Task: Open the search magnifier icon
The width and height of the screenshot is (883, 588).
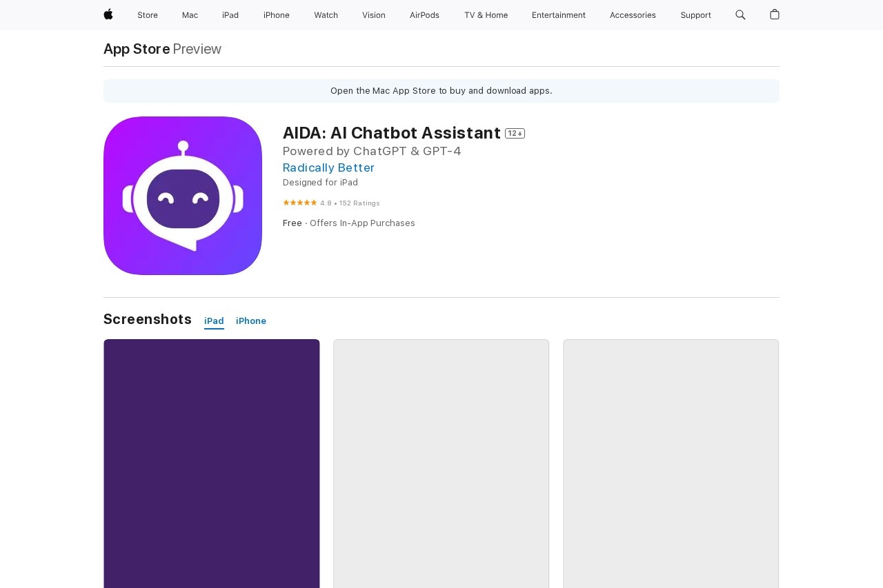Action: (x=740, y=14)
